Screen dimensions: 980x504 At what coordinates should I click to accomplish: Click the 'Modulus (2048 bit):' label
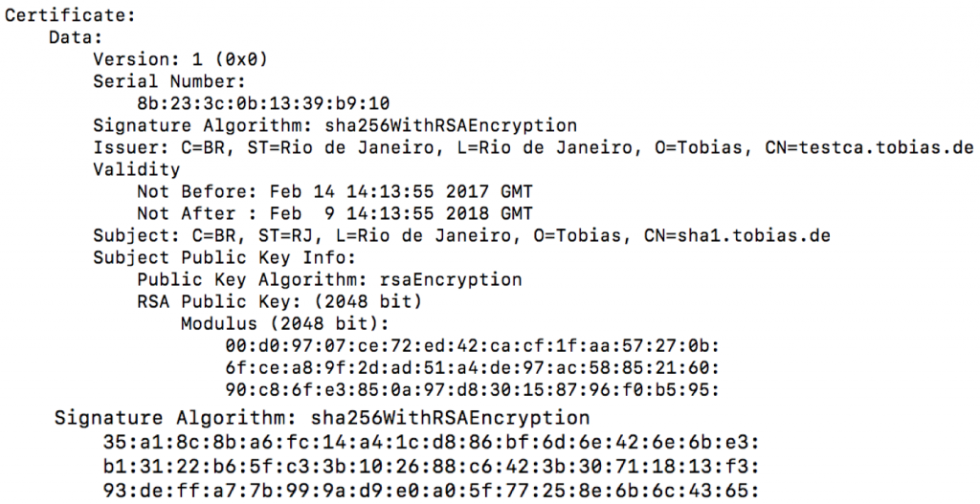(x=285, y=323)
